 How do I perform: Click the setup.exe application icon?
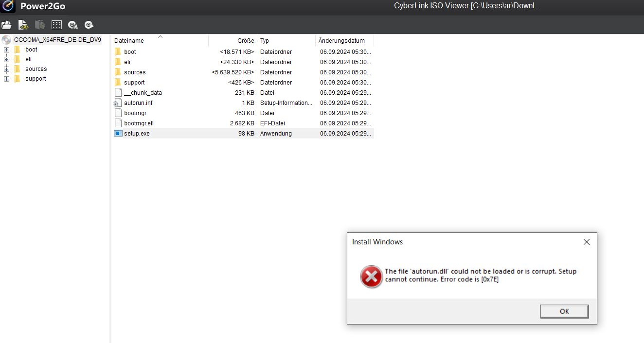(118, 133)
